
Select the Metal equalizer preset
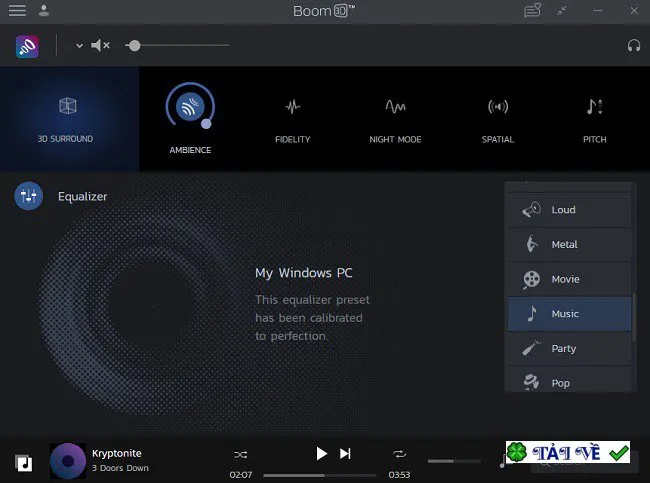569,245
